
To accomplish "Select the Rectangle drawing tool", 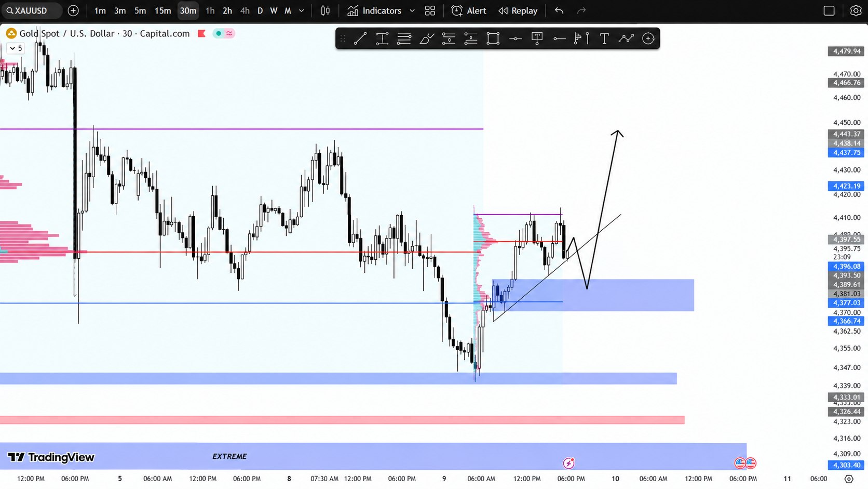I will [493, 38].
